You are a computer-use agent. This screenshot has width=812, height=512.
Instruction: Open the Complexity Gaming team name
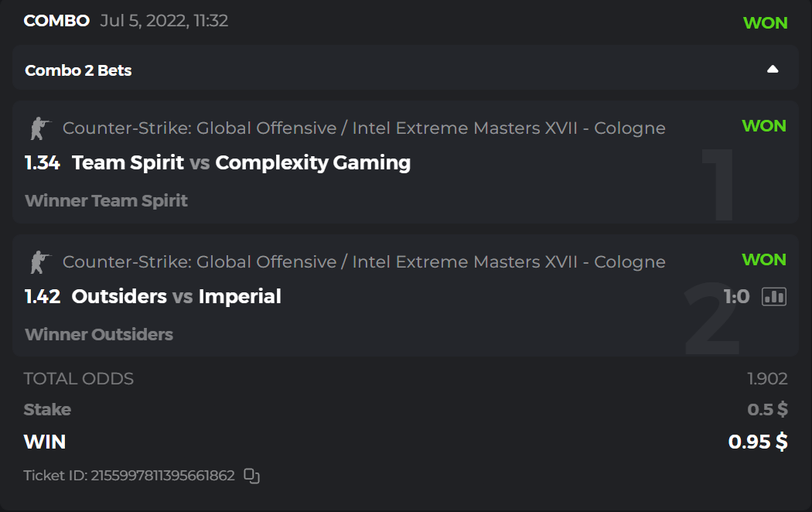tap(312, 162)
